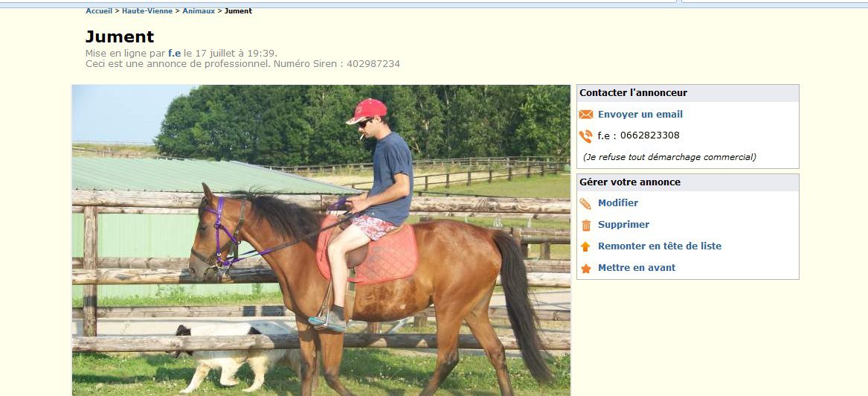868x396 pixels.
Task: Open the Mettre en avant link
Action: [637, 267]
